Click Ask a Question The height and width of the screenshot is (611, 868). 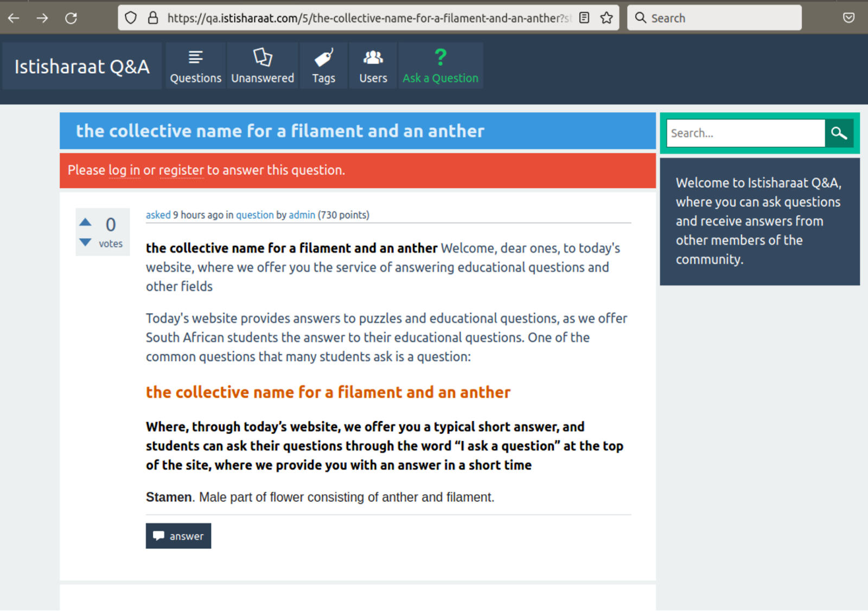[x=440, y=66]
